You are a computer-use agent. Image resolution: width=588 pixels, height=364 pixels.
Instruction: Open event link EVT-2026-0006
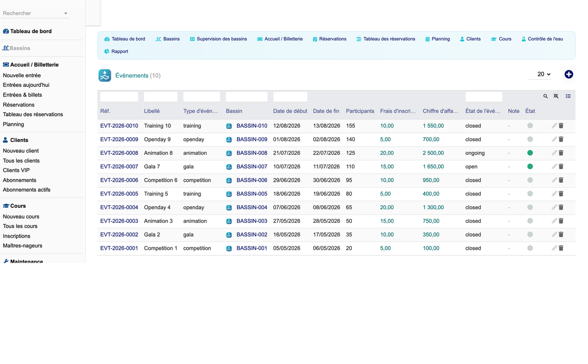coord(119,180)
